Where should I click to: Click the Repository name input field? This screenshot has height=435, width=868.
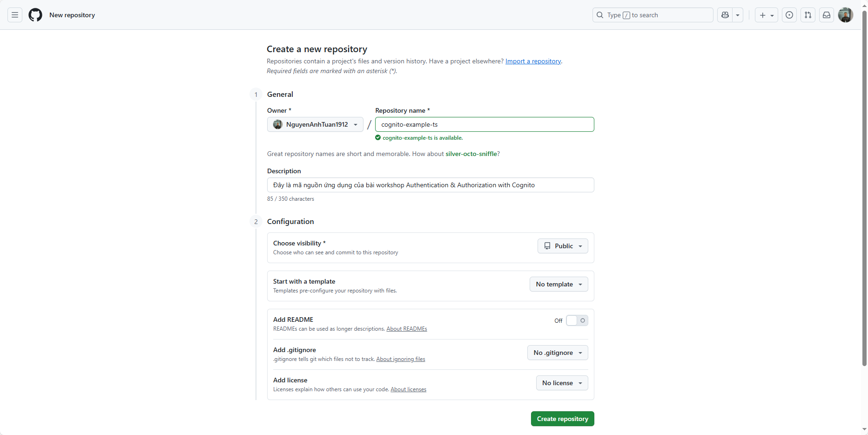click(484, 124)
